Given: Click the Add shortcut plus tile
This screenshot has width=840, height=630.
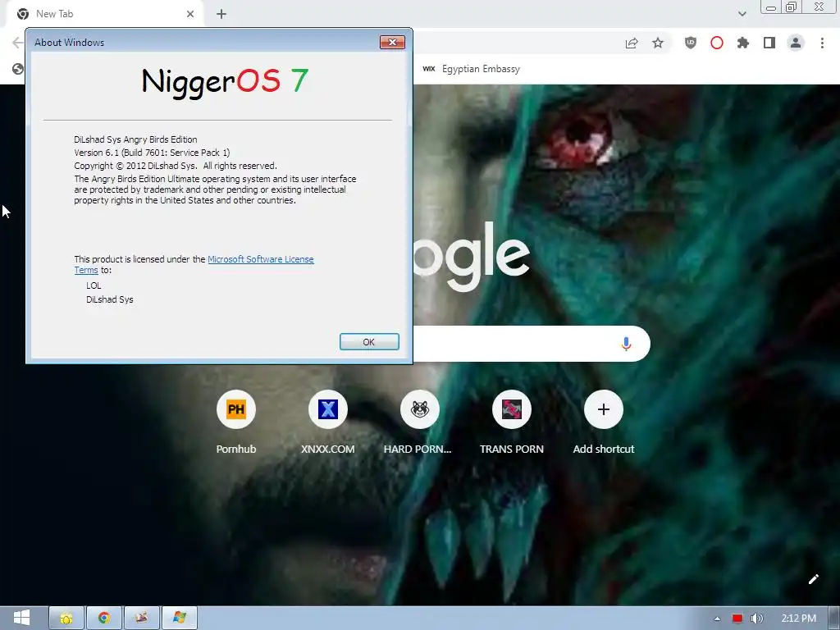Looking at the screenshot, I should click(x=604, y=422).
